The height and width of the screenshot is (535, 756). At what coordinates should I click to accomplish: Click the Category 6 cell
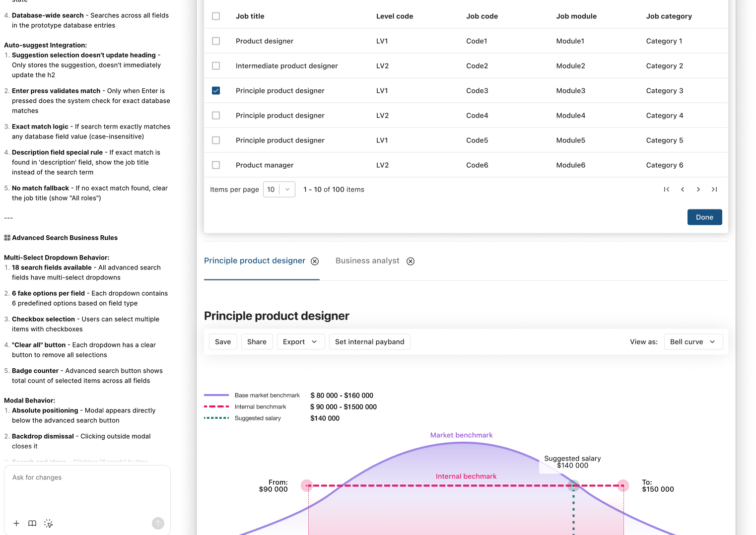point(665,165)
